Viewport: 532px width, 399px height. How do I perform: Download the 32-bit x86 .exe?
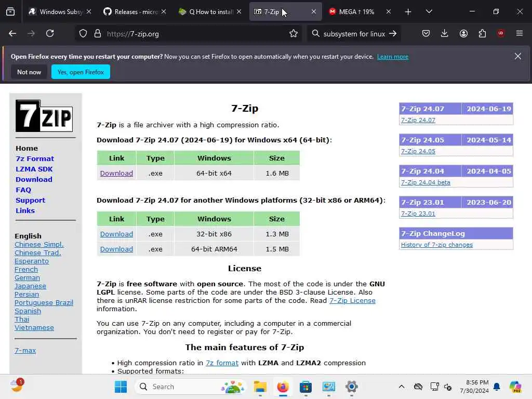click(116, 234)
